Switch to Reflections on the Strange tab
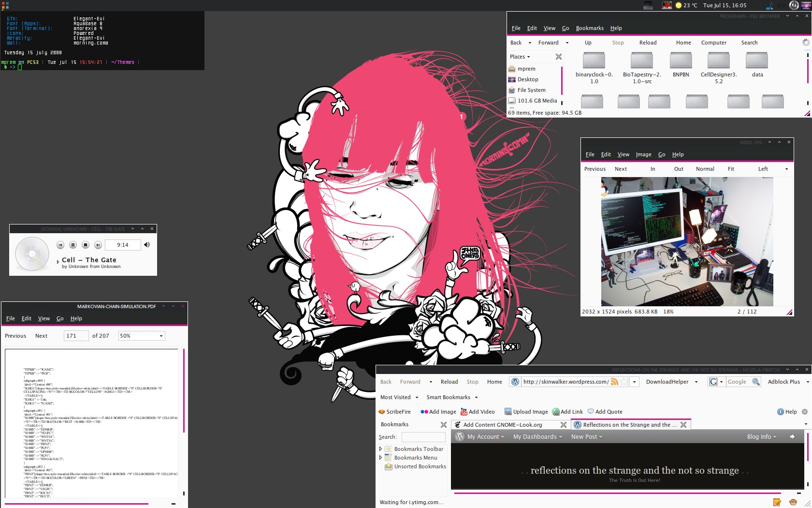 [x=630, y=425]
